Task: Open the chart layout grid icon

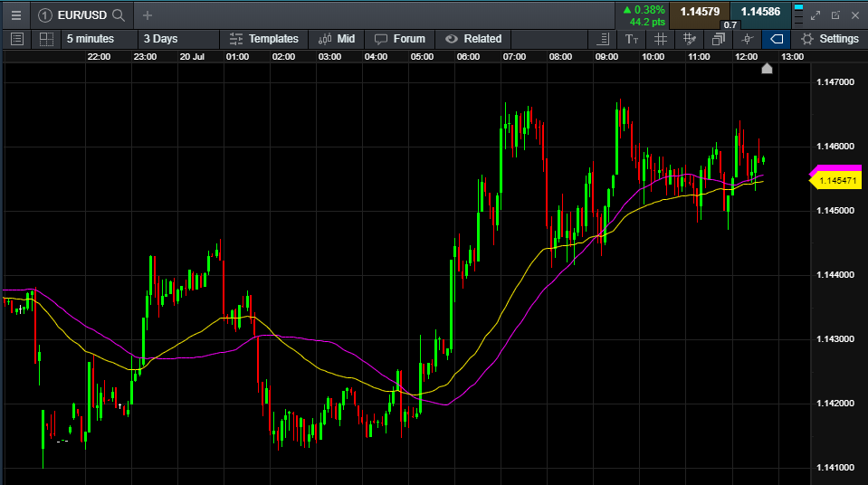Action: click(46, 39)
